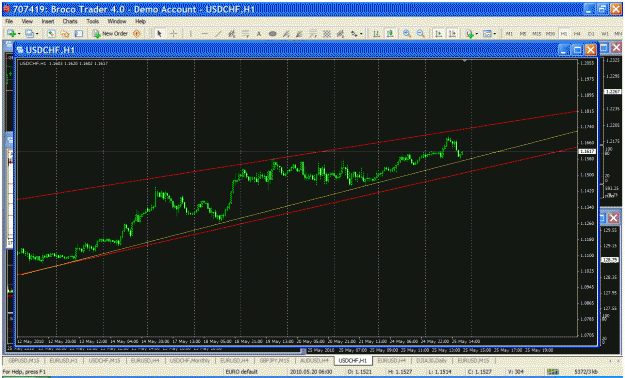Select the Crosshair tool
Image resolution: width=625 pixels, height=378 pixels.
173,34
